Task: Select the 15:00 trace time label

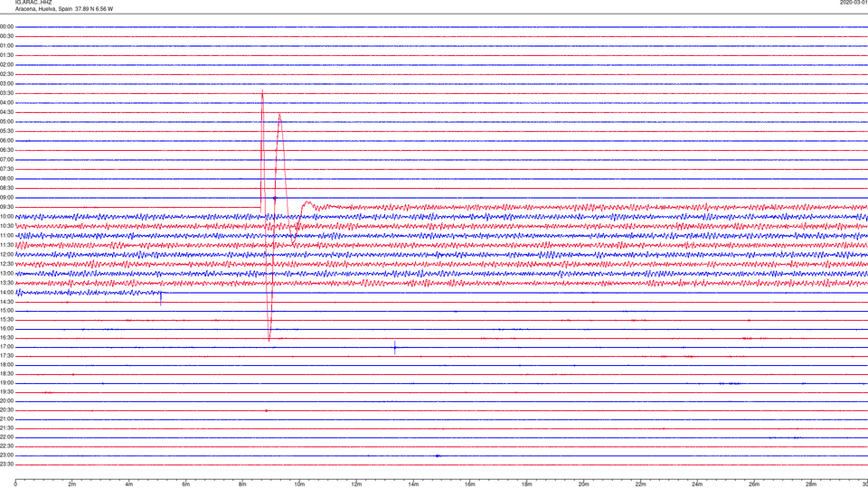Action: pos(6,310)
